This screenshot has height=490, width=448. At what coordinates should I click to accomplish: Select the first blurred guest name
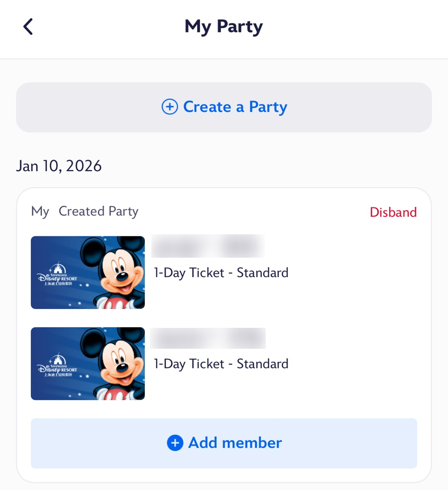pos(208,246)
